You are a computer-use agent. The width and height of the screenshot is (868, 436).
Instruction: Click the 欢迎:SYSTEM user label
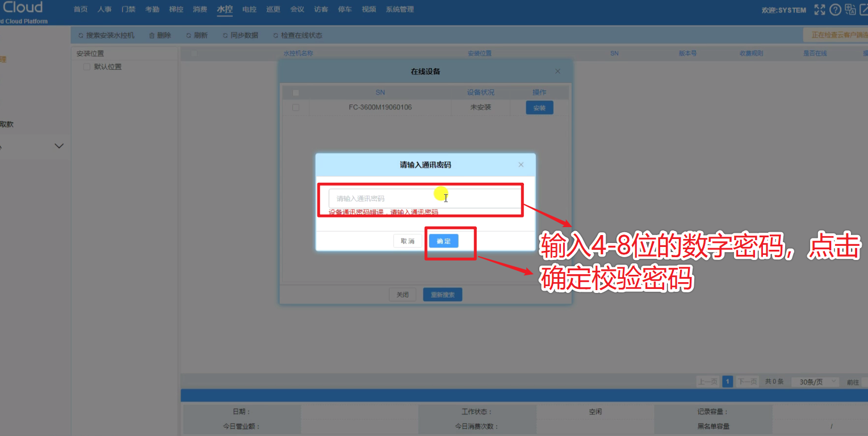pyautogui.click(x=783, y=10)
